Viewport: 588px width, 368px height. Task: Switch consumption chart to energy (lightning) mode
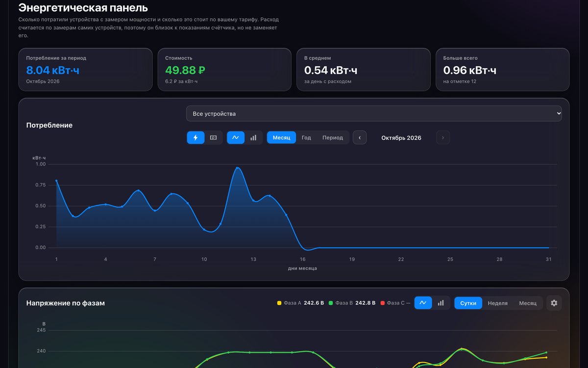click(196, 137)
